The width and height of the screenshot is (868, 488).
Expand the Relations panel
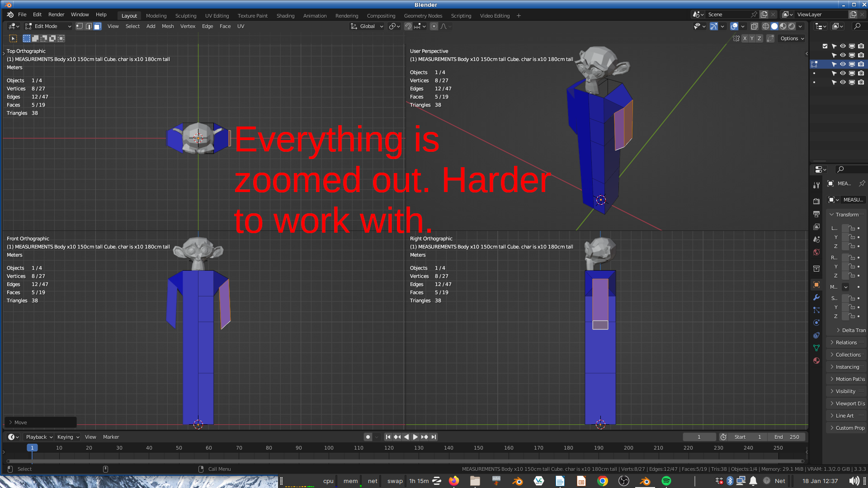pos(846,343)
